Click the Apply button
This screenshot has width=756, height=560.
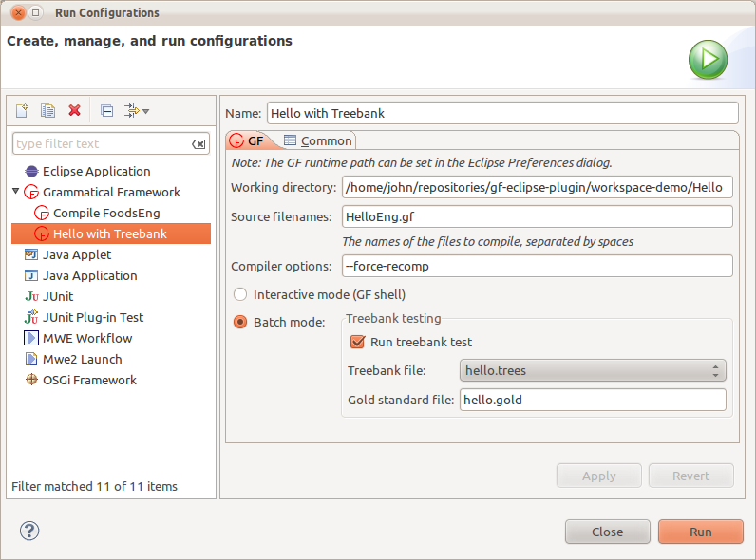[x=599, y=476]
